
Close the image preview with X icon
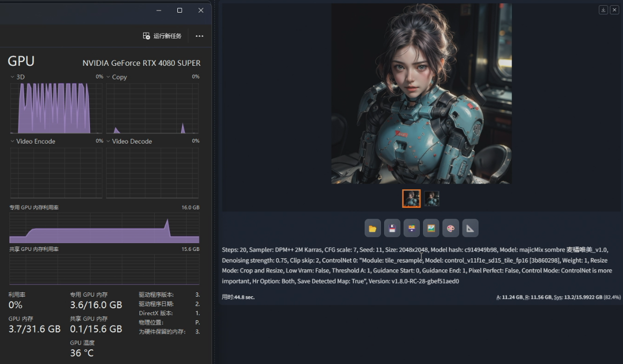click(614, 10)
